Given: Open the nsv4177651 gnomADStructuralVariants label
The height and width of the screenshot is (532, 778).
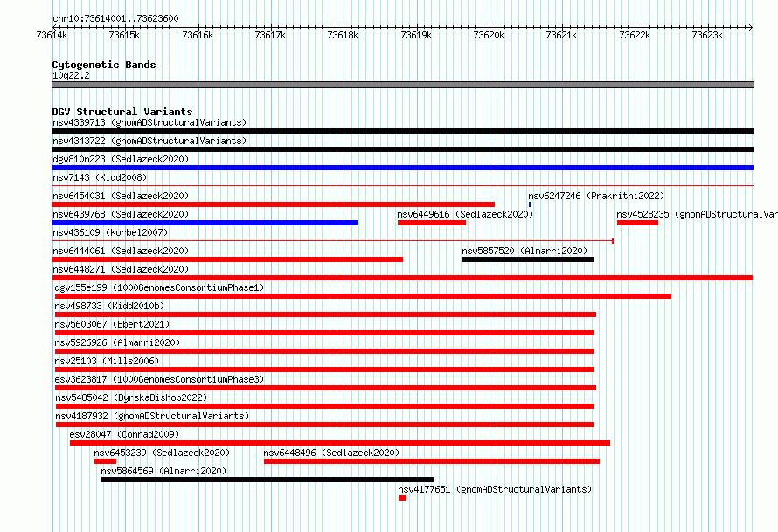Looking at the screenshot, I should (495, 489).
